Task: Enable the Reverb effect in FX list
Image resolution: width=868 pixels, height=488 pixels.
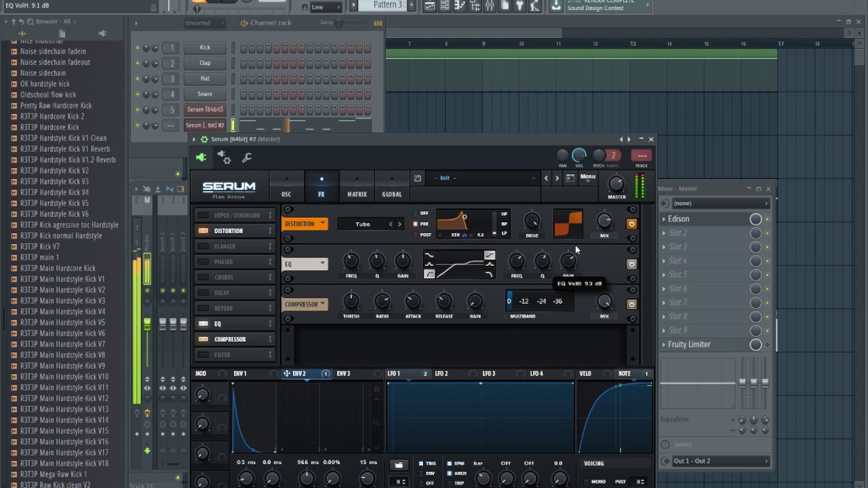Action: 203,308
